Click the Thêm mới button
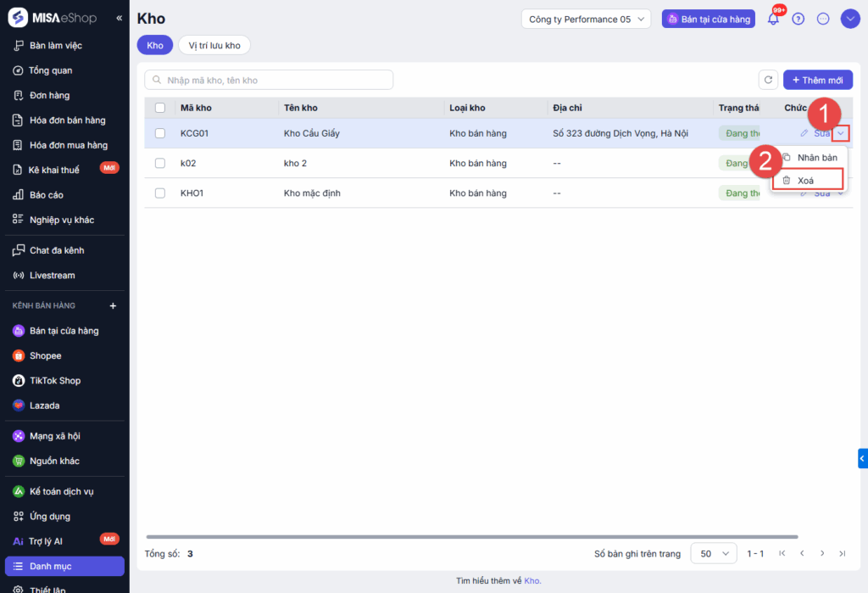This screenshot has height=593, width=868. pos(818,80)
